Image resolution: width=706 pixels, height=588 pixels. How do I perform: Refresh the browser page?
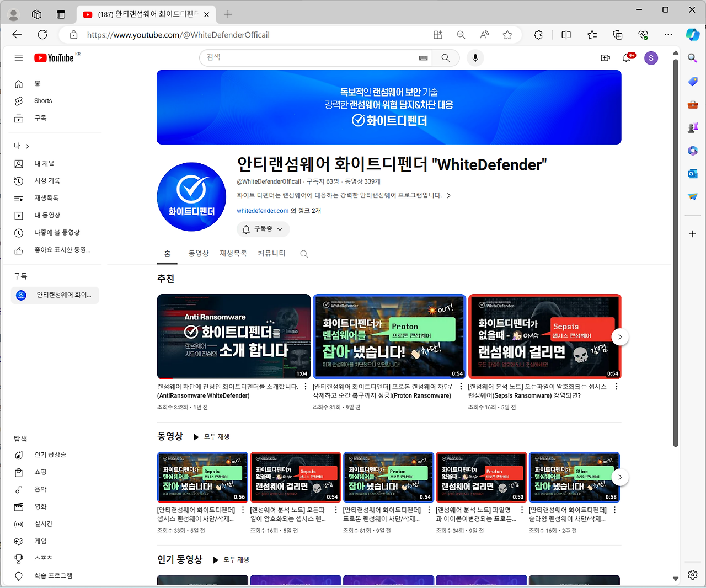coord(42,35)
